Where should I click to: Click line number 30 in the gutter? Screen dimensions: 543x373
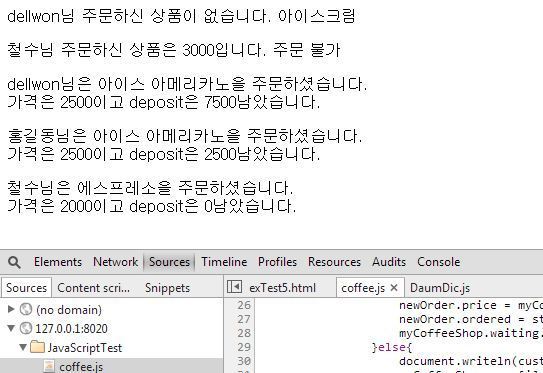point(244,361)
